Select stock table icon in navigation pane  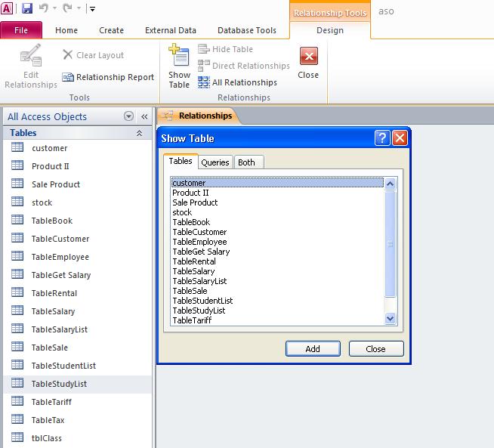pyautogui.click(x=17, y=201)
